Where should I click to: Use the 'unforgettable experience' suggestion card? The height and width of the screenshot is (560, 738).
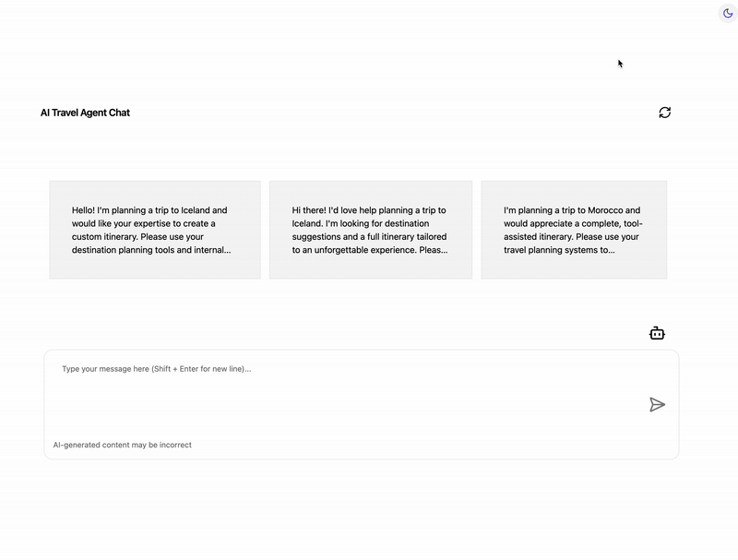click(x=371, y=230)
